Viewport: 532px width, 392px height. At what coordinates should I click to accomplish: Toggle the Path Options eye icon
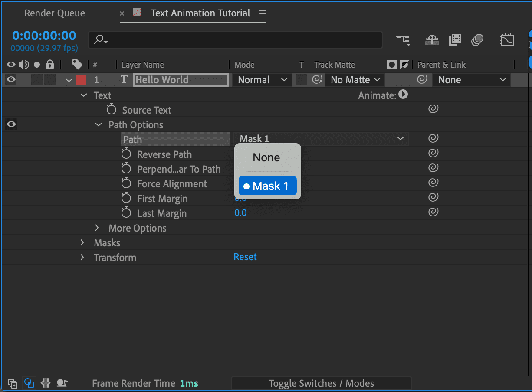pos(11,124)
